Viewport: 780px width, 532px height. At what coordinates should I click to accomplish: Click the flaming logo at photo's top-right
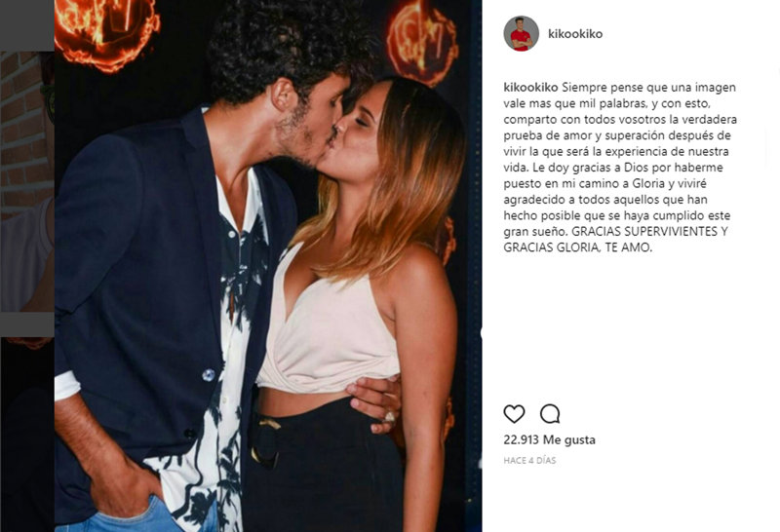(x=422, y=42)
